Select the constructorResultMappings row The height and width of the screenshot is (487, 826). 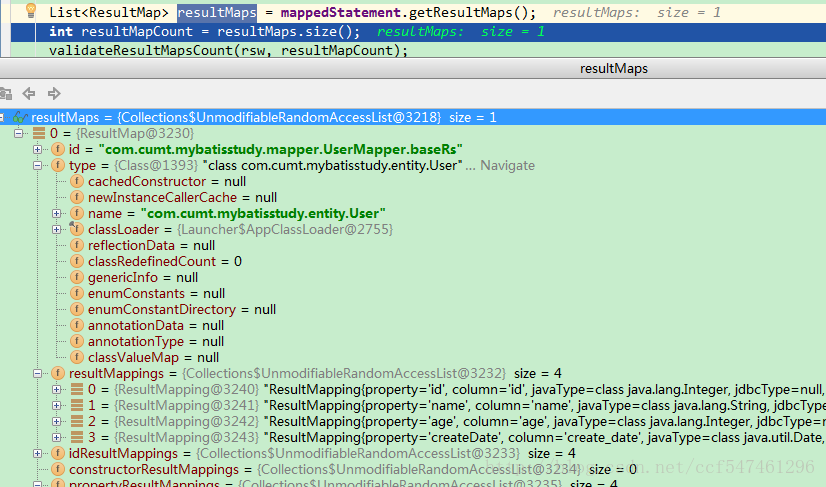click(x=353, y=469)
